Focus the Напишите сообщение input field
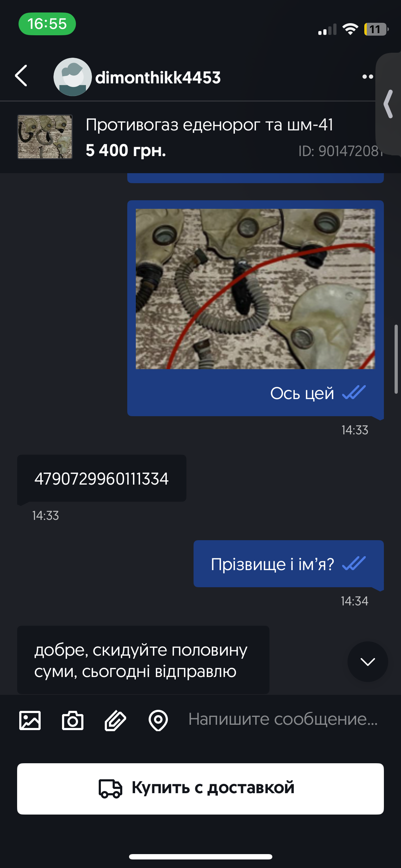 [x=283, y=719]
